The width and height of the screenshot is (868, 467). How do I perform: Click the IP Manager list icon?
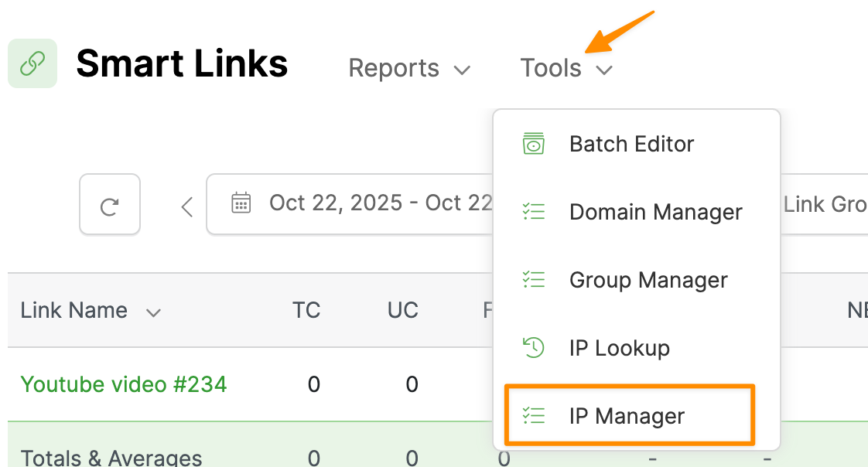tap(534, 416)
